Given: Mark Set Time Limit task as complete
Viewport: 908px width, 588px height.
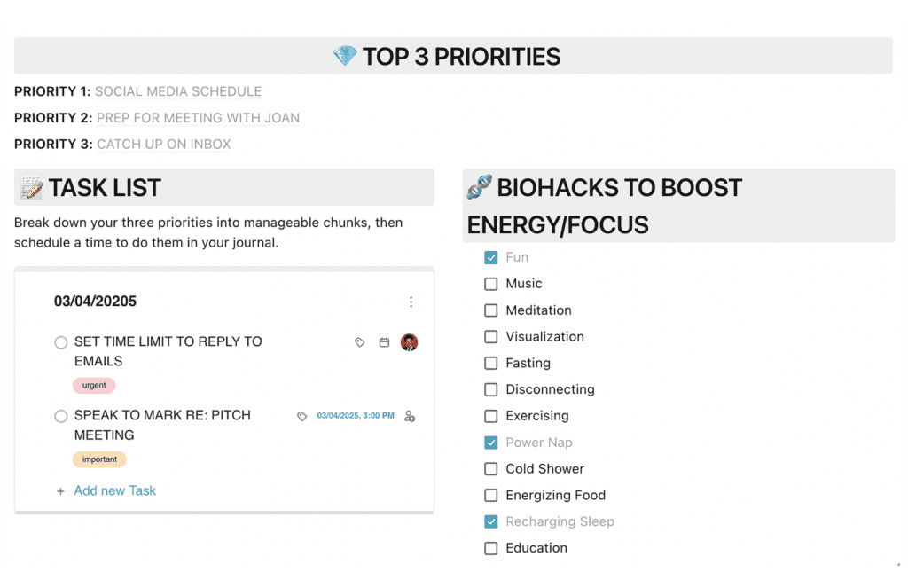Looking at the screenshot, I should 61,342.
